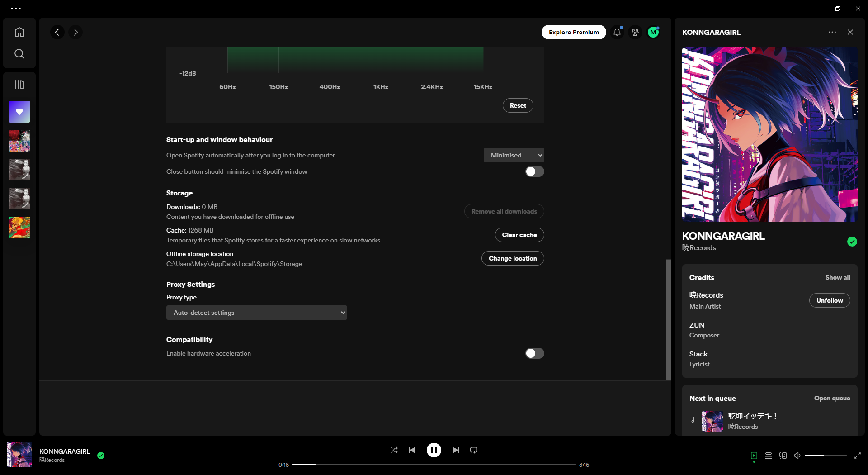
Task: Change the offline storage location
Action: coord(513,258)
